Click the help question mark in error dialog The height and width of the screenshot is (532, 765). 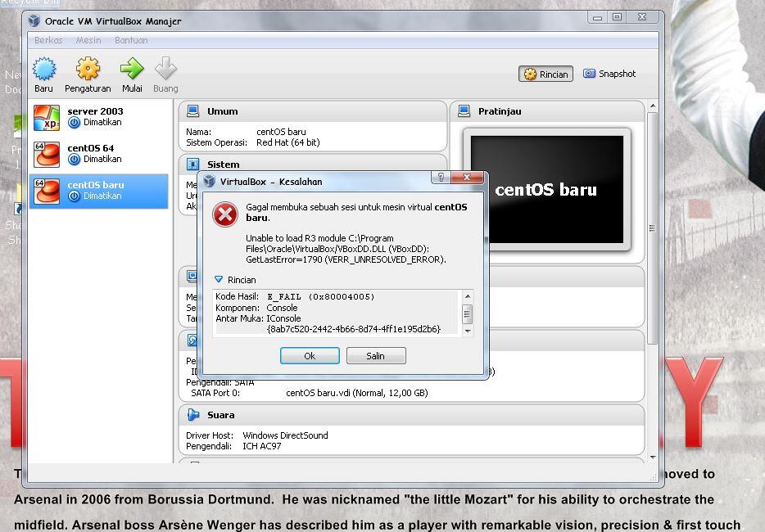(441, 177)
